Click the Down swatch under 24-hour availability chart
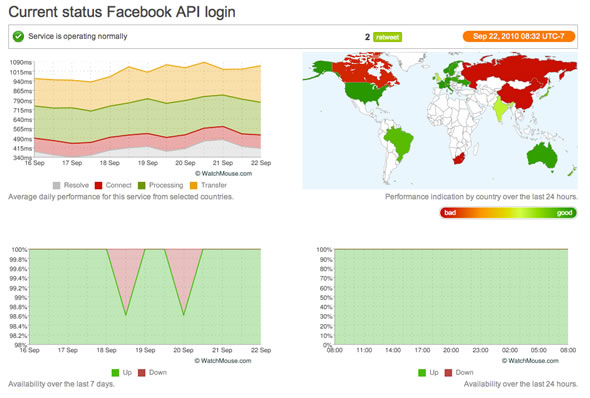Image resolution: width=590 pixels, height=398 pixels. (x=448, y=373)
